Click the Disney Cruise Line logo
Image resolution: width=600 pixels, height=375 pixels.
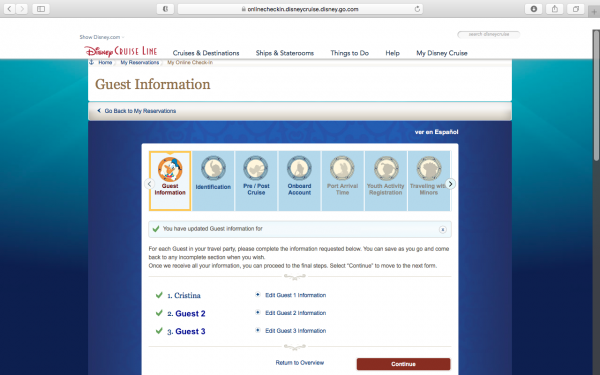click(121, 51)
